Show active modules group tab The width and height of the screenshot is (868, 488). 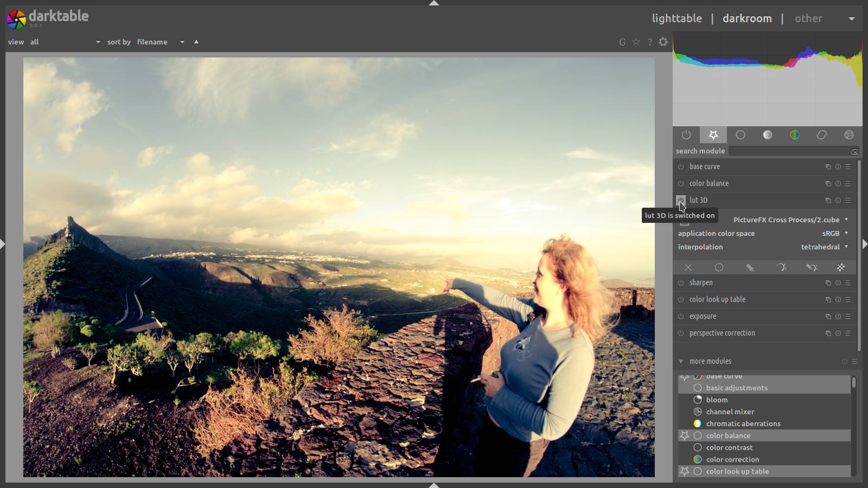point(686,134)
